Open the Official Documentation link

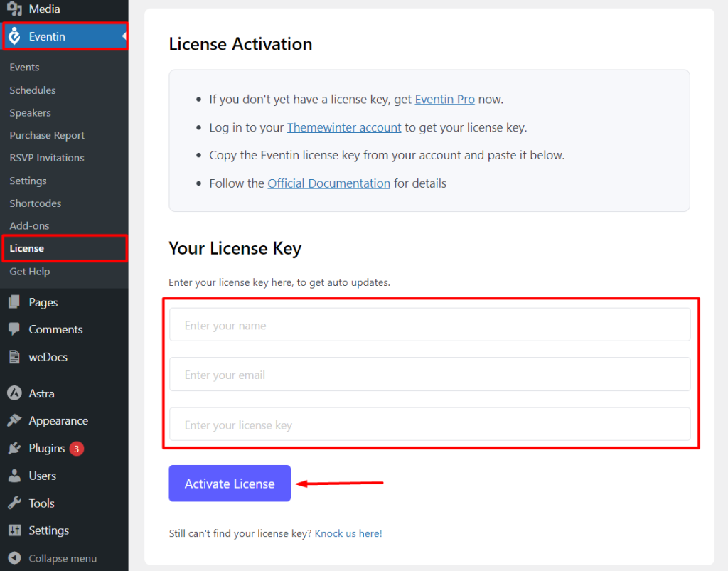(x=328, y=183)
